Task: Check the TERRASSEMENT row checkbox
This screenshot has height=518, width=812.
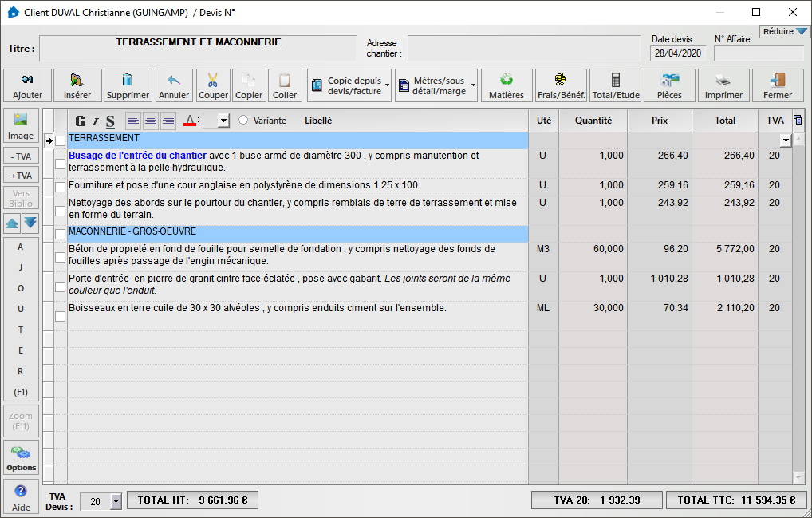Action: (x=61, y=140)
